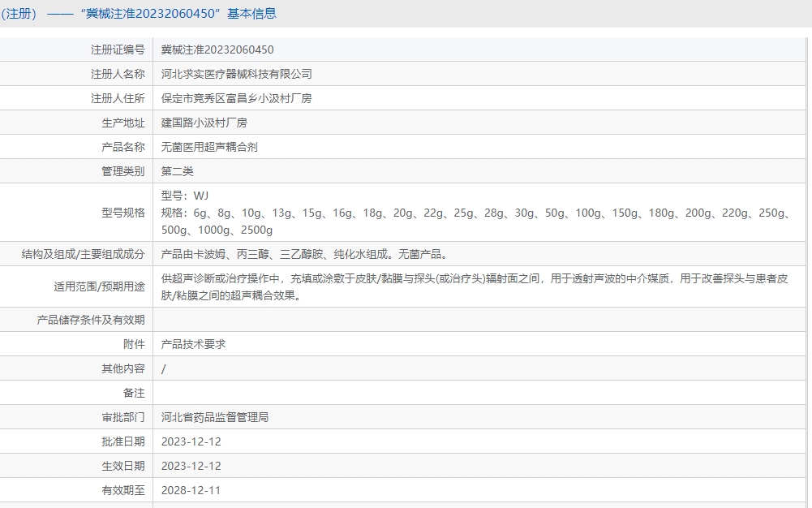Screen dimensions: 812x508
Task: Select the '生产地址' label
Action: point(123,123)
